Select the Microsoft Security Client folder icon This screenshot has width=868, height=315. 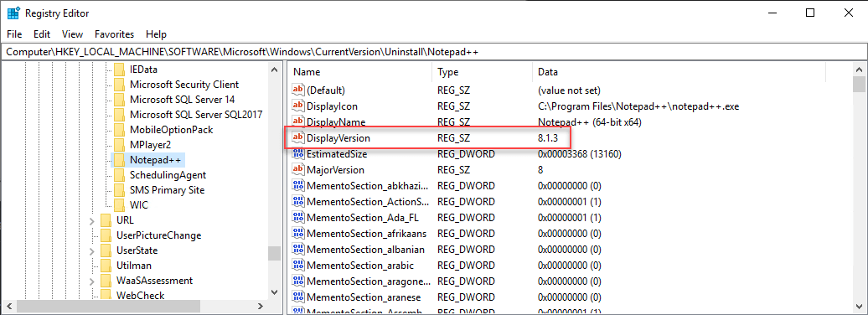tap(119, 85)
